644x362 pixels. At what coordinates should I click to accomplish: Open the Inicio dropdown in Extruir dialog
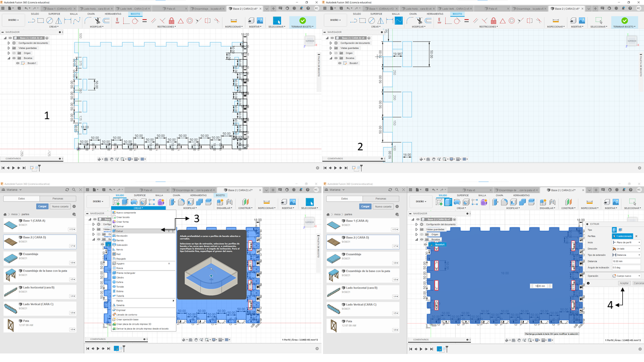tap(627, 242)
